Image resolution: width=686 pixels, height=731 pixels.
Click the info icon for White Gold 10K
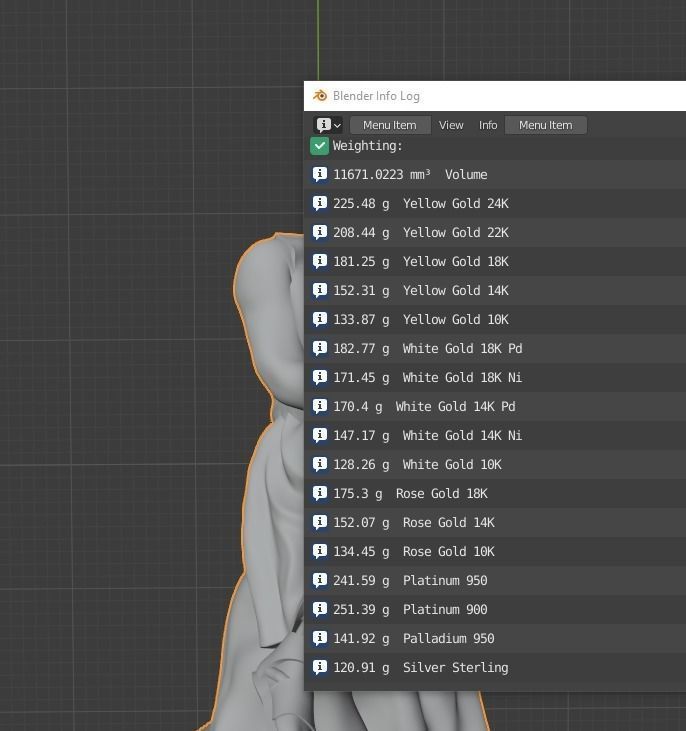319,464
